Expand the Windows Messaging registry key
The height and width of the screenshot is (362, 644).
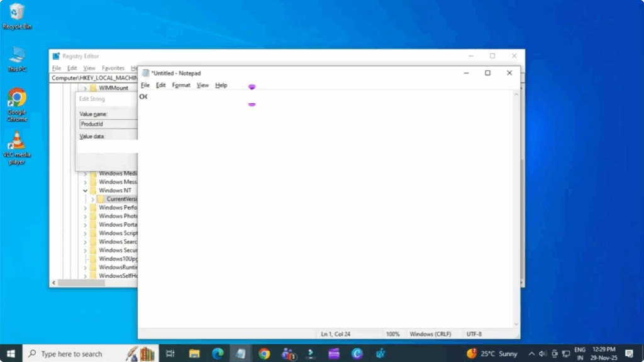coord(85,182)
